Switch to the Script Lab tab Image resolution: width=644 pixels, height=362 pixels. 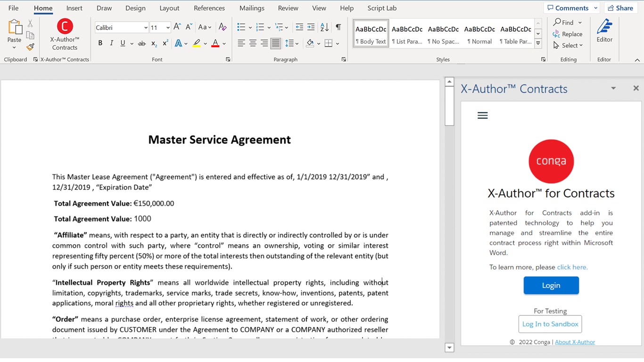point(382,8)
